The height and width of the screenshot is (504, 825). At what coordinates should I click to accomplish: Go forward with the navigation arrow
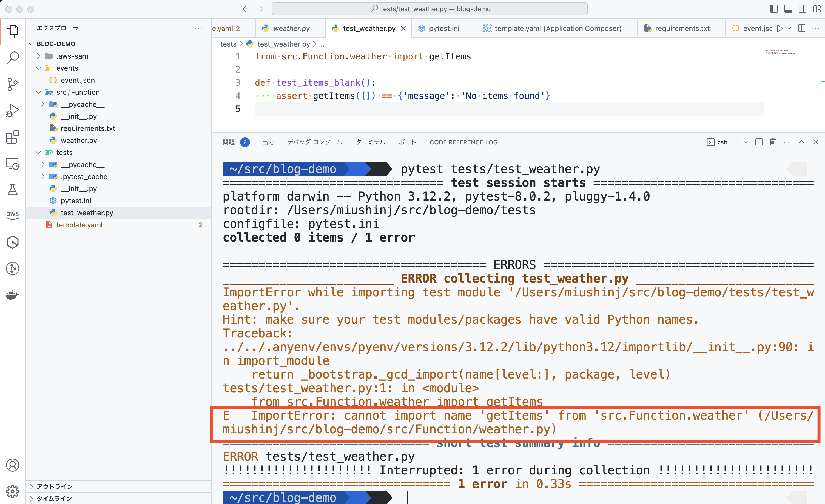click(x=260, y=9)
